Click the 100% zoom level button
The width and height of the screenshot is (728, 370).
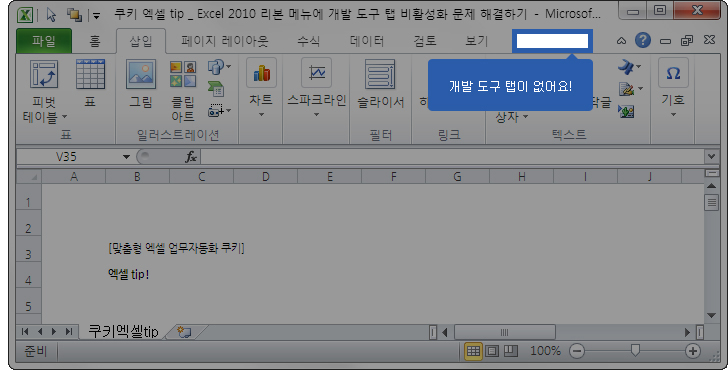click(546, 351)
